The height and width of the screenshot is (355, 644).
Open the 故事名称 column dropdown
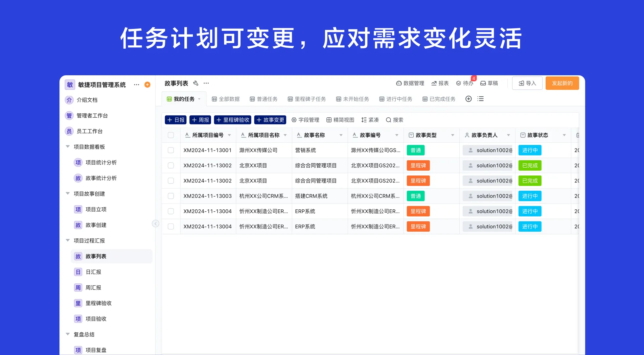pos(341,135)
